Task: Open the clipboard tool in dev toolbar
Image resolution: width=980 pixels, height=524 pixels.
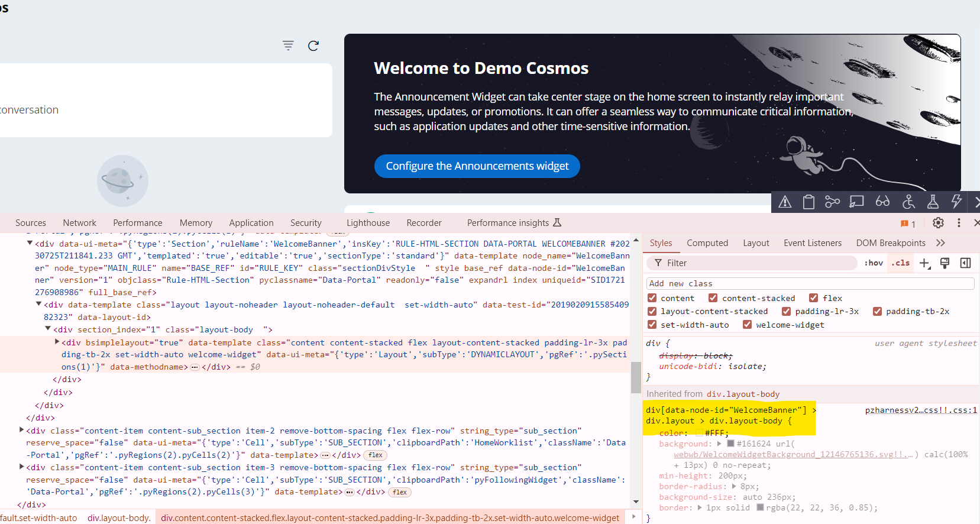Action: tap(808, 202)
